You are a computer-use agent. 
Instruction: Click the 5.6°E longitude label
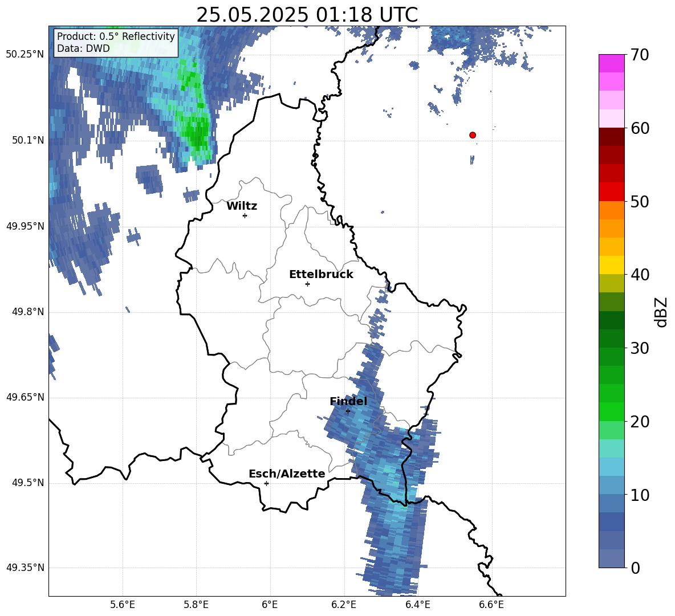point(123,605)
